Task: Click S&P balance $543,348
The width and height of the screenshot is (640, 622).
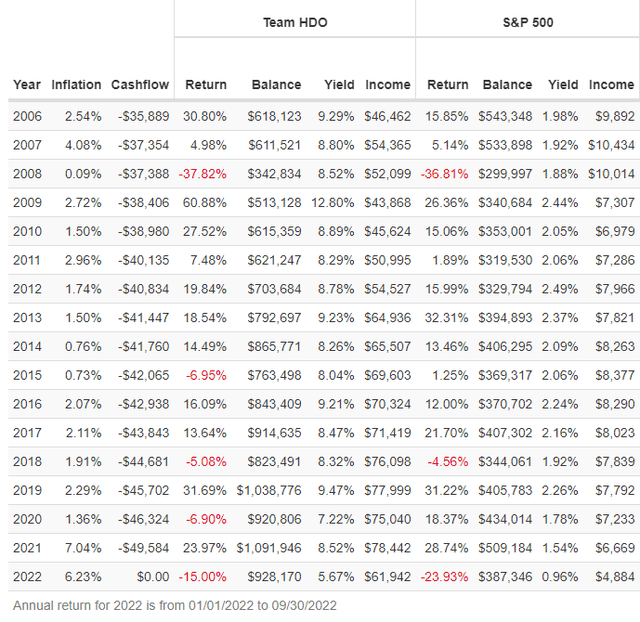Action: click(505, 116)
